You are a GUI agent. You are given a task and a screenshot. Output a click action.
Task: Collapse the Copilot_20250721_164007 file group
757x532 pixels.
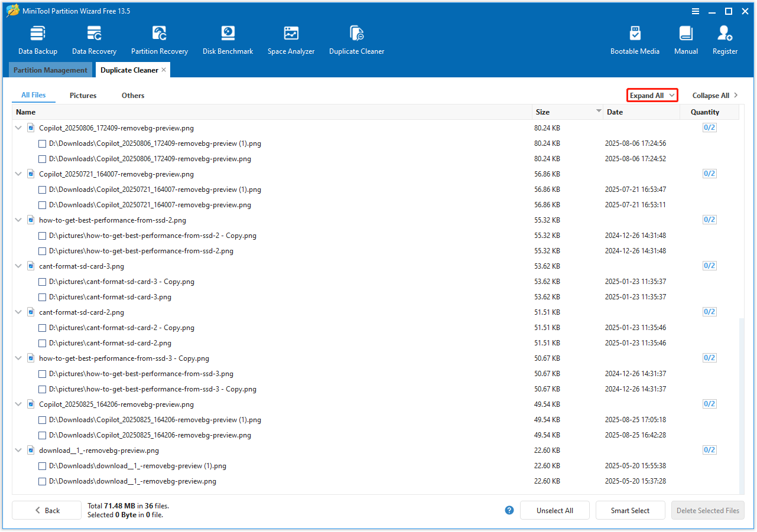click(18, 174)
